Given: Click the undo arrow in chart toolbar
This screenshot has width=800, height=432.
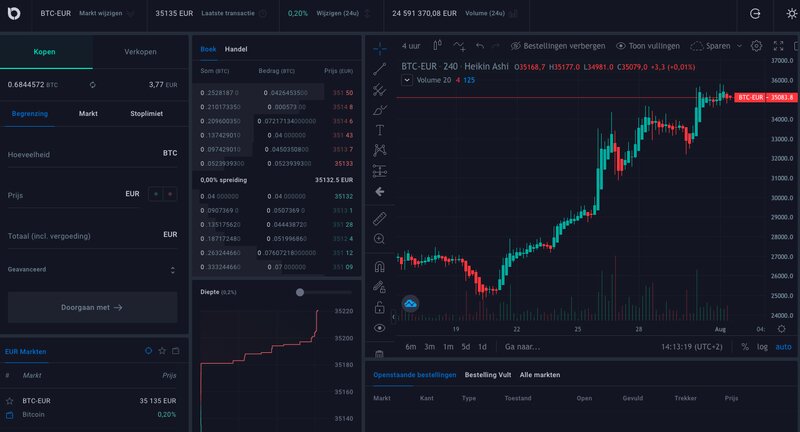Looking at the screenshot, I should point(480,46).
